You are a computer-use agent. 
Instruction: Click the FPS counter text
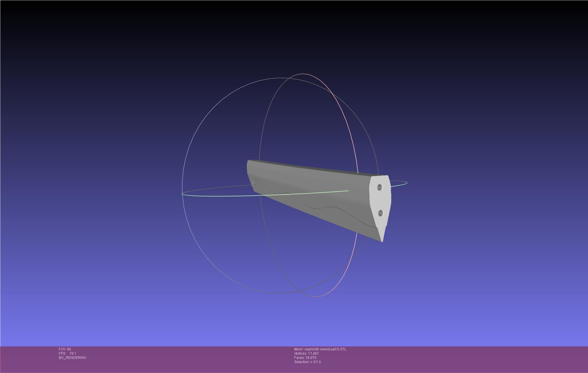tap(67, 354)
